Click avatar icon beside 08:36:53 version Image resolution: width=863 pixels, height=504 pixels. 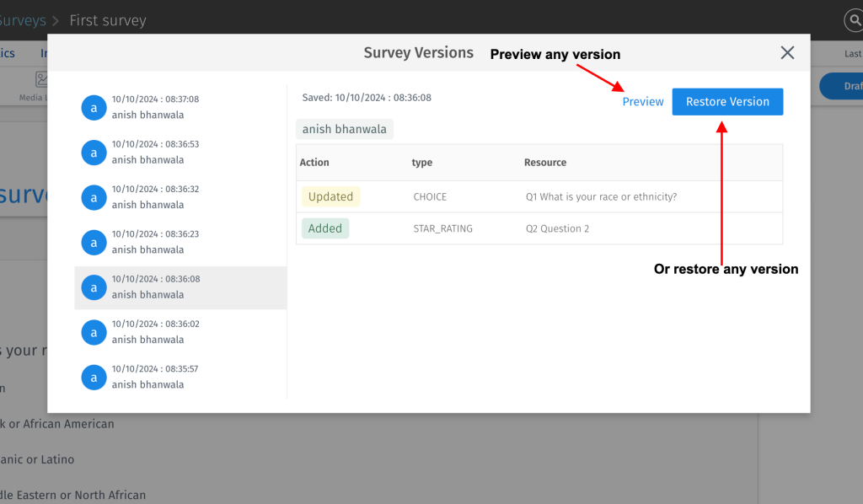(x=94, y=153)
